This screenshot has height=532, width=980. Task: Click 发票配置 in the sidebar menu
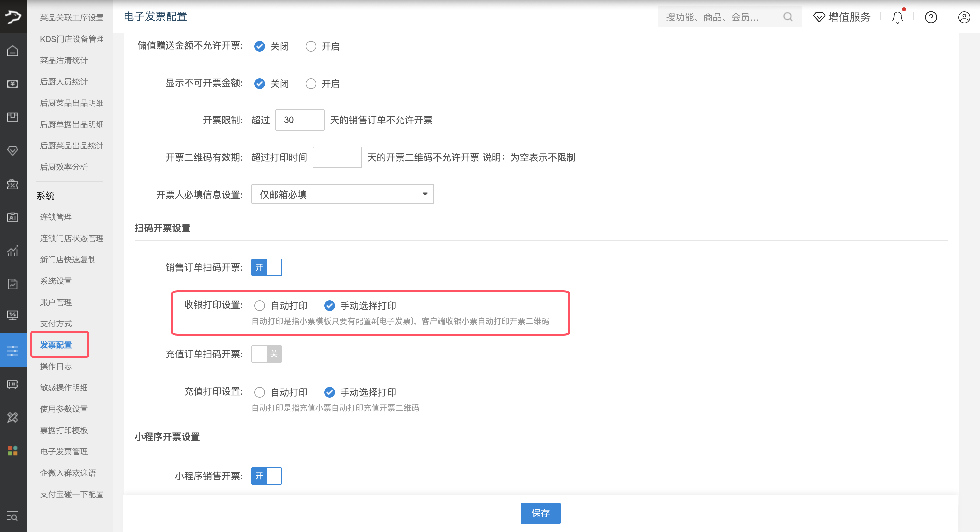[x=56, y=345]
